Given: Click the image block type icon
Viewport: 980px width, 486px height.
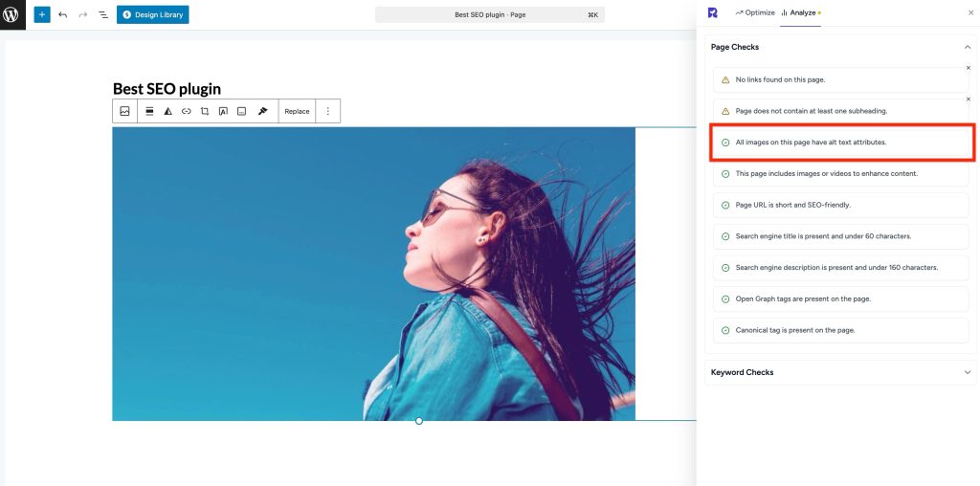Looking at the screenshot, I should pyautogui.click(x=124, y=111).
